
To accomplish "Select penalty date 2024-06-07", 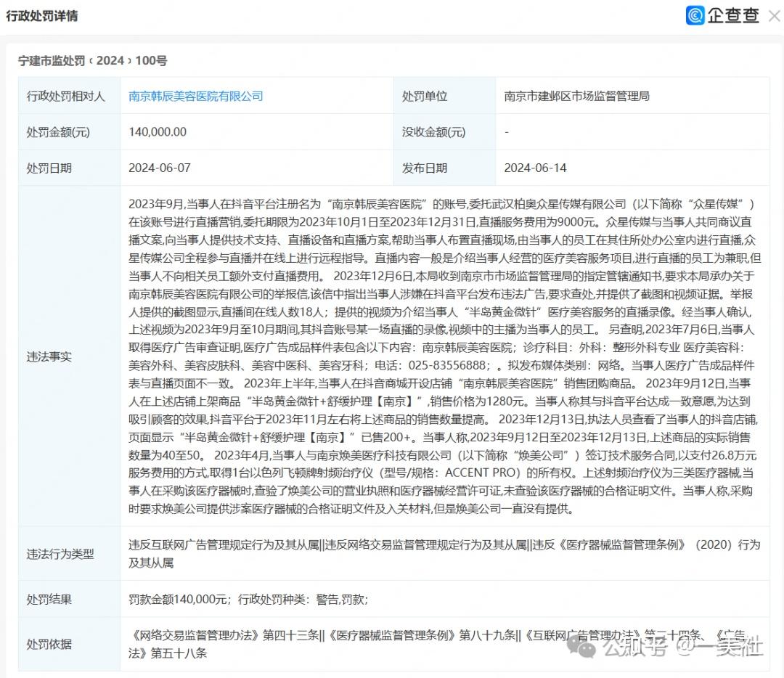I will [160, 168].
